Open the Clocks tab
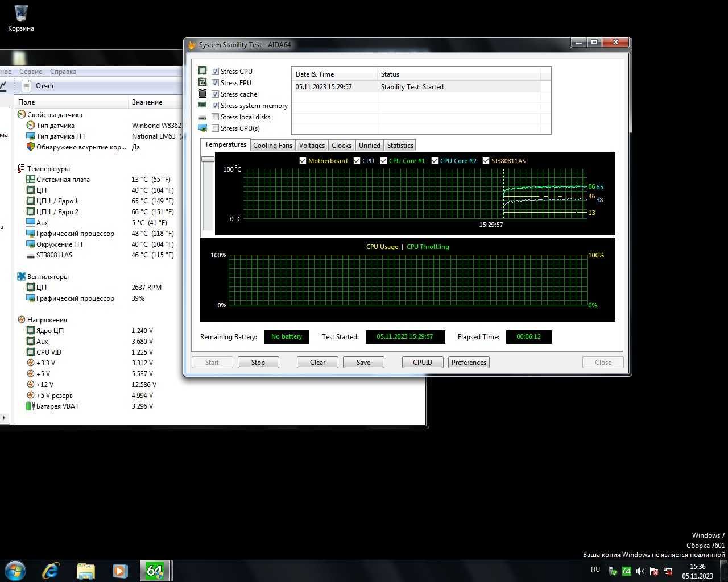Image resolution: width=728 pixels, height=582 pixels. [341, 145]
